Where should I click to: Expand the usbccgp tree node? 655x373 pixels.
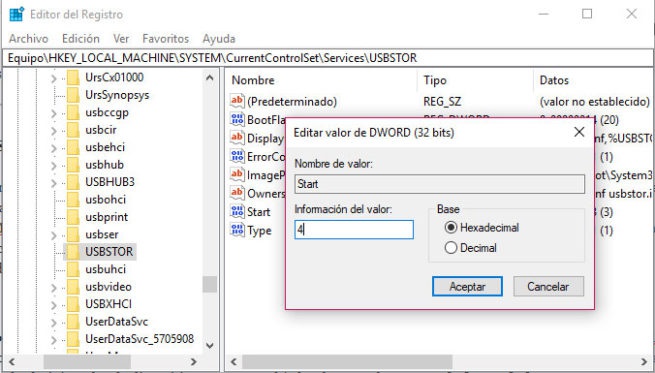[53, 113]
